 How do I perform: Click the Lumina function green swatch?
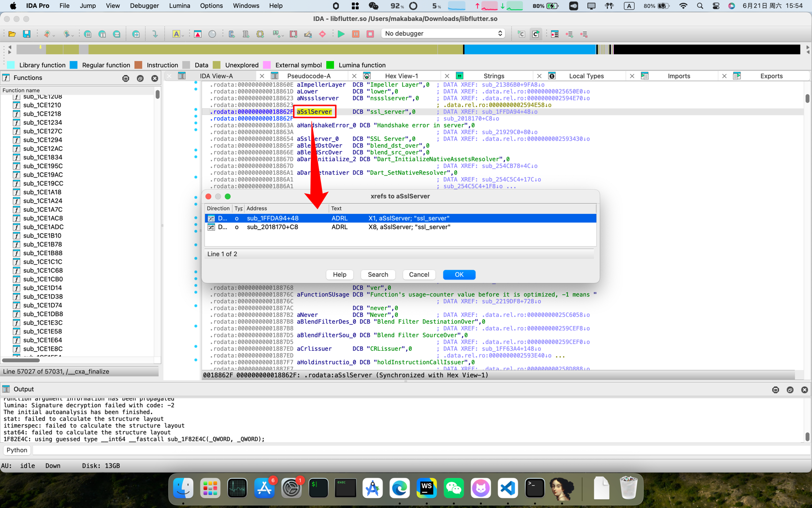[330, 65]
